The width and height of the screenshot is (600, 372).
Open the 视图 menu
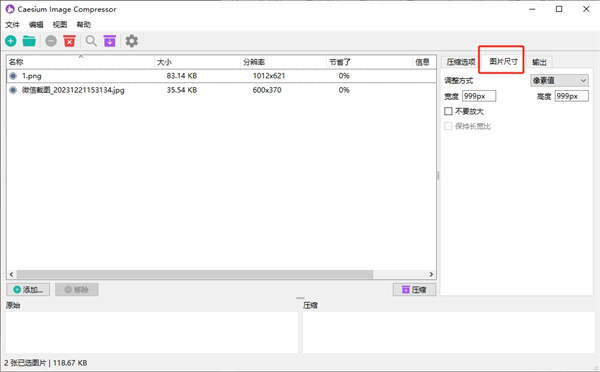coord(60,24)
